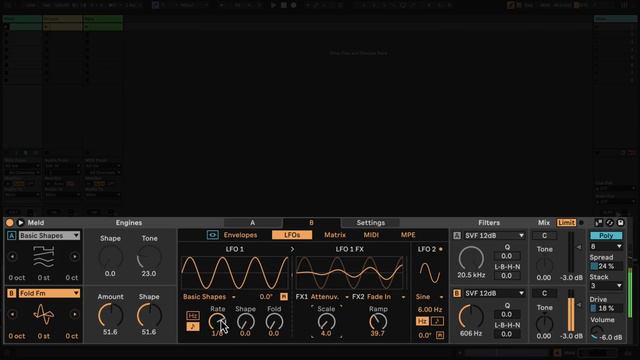
Task: Set LFO 1 rate mode to Hz
Action: (193, 315)
